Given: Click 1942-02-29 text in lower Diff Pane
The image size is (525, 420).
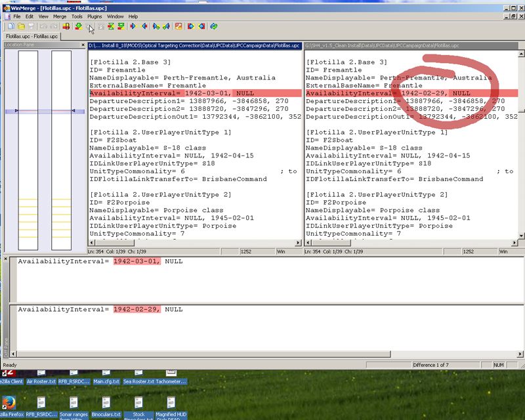Looking at the screenshot, I should tap(137, 310).
